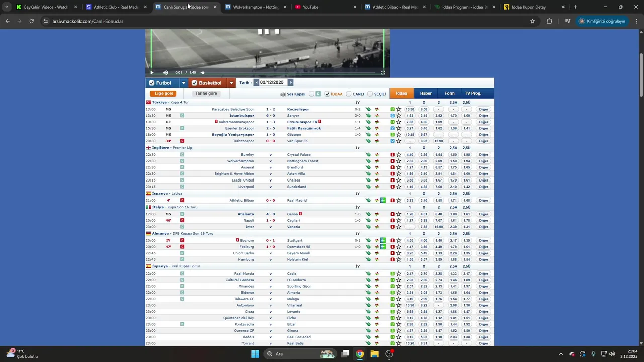The width and height of the screenshot is (644, 362).
Task: Click green C icon in Leeds United row
Action: coord(182,180)
